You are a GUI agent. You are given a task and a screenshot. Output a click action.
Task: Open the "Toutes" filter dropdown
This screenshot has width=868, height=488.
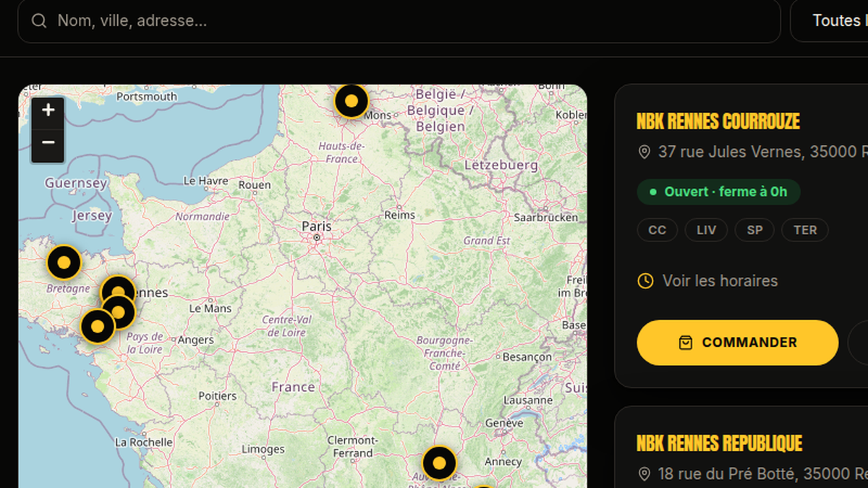tap(830, 21)
